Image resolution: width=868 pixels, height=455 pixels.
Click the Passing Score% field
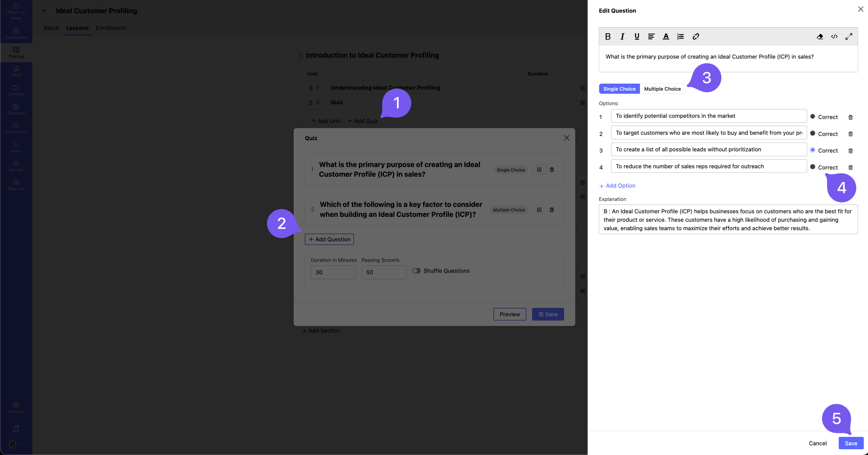coord(384,272)
